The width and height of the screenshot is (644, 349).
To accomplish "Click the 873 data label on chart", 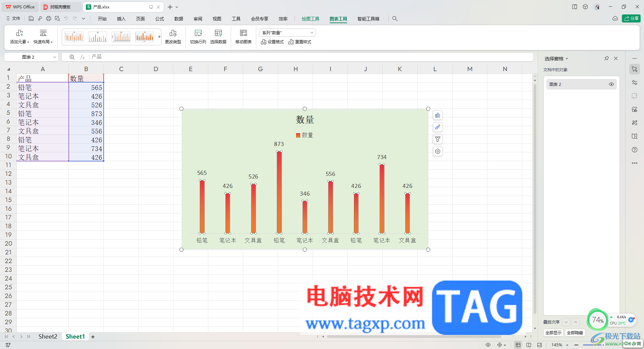I will 279,144.
